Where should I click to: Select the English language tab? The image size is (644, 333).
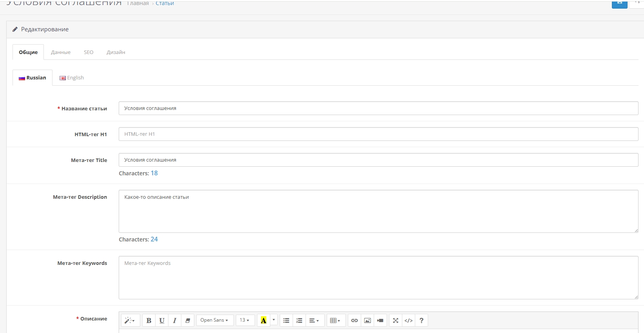coord(72,78)
